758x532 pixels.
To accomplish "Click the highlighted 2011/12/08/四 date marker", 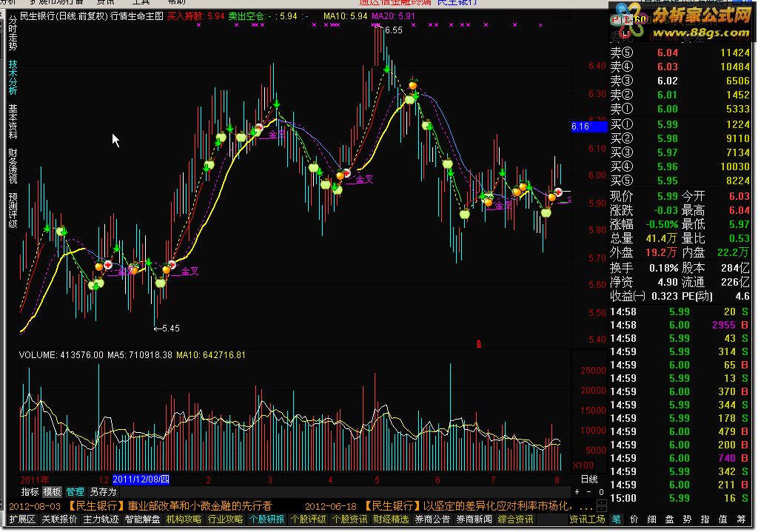I will [141, 479].
